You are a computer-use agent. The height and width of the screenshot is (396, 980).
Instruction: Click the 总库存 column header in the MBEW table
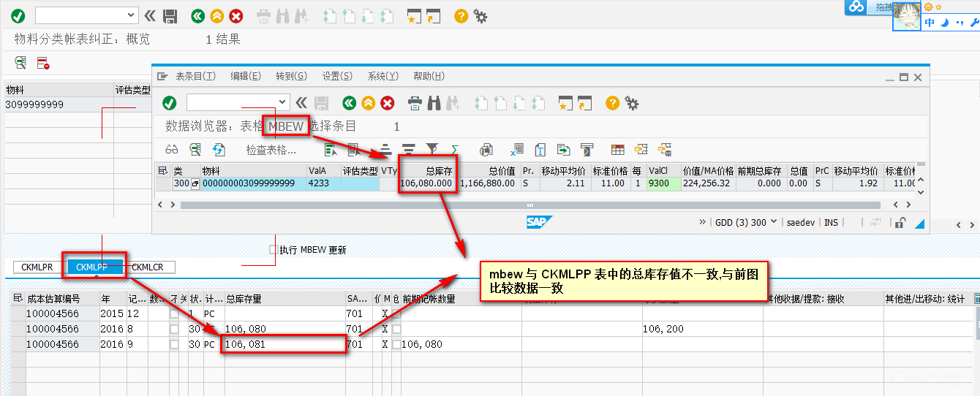click(427, 171)
